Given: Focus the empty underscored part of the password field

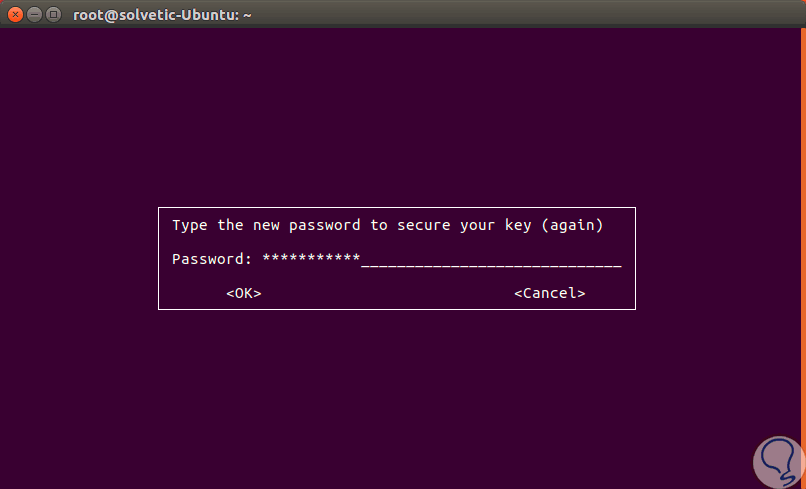Looking at the screenshot, I should click(490, 260).
